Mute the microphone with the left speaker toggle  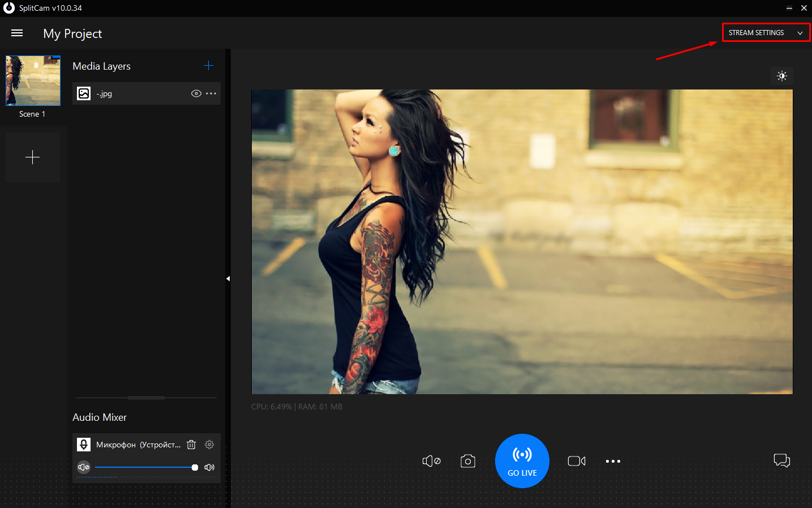[83, 467]
